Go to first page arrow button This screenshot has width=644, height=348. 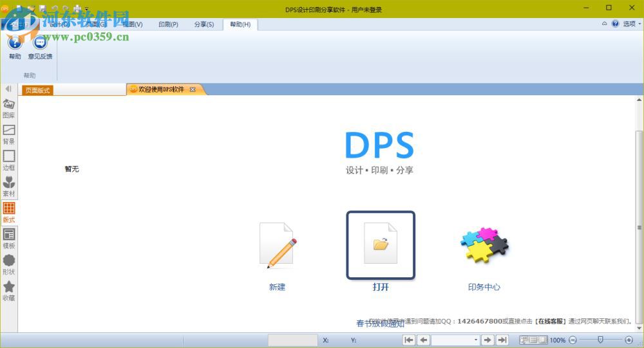click(x=409, y=340)
